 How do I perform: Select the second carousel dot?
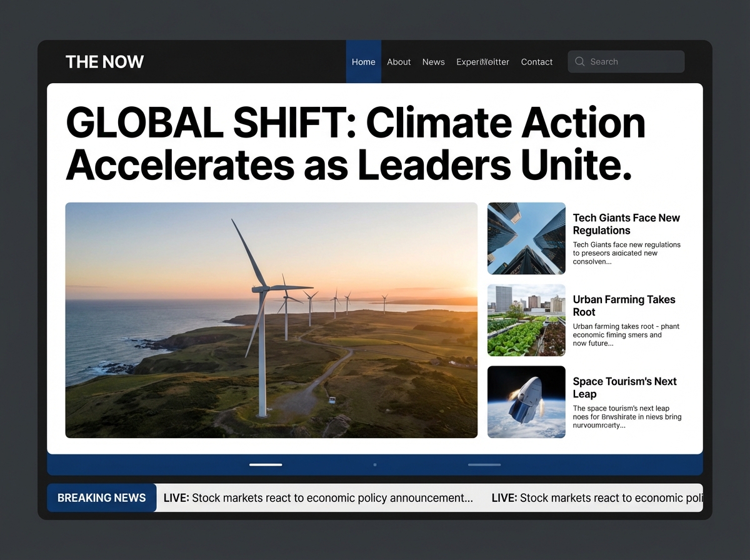point(375,464)
